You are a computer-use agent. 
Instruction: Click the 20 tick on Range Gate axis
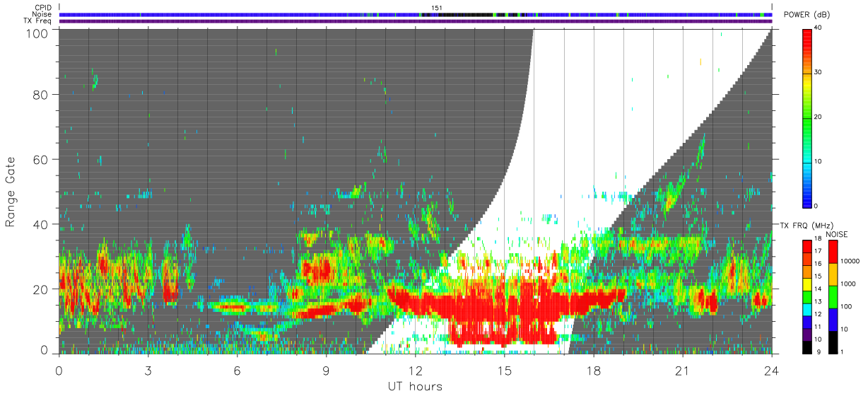click(x=40, y=289)
